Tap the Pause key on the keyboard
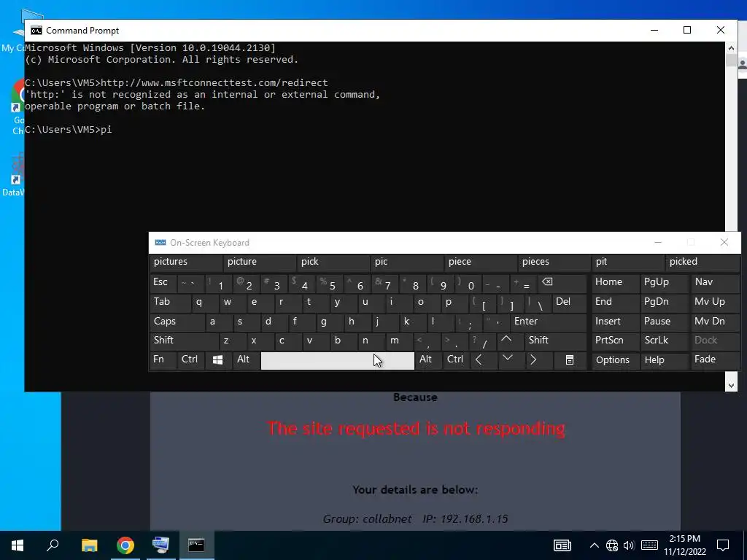This screenshot has width=747, height=560. click(664, 322)
